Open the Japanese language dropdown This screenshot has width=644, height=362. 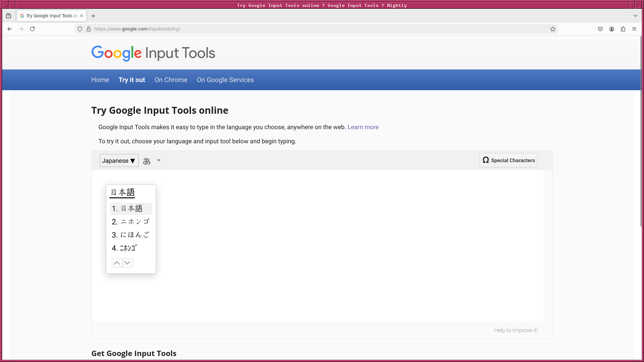coord(119,161)
